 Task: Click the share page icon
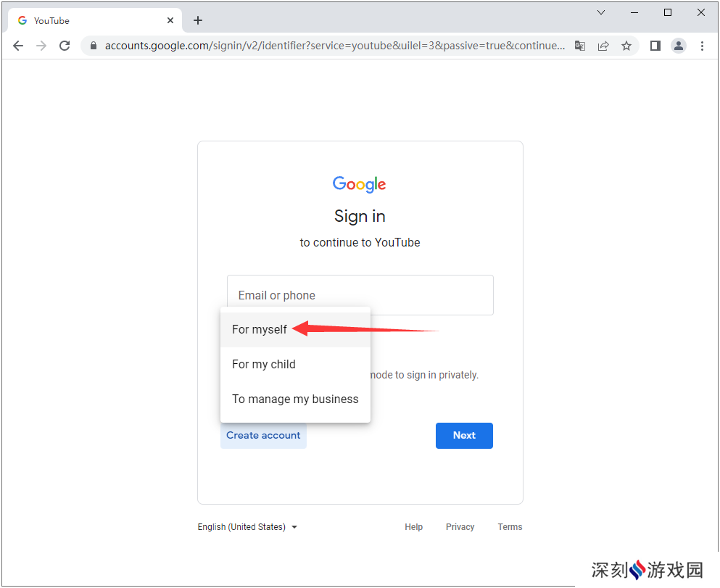[x=603, y=46]
